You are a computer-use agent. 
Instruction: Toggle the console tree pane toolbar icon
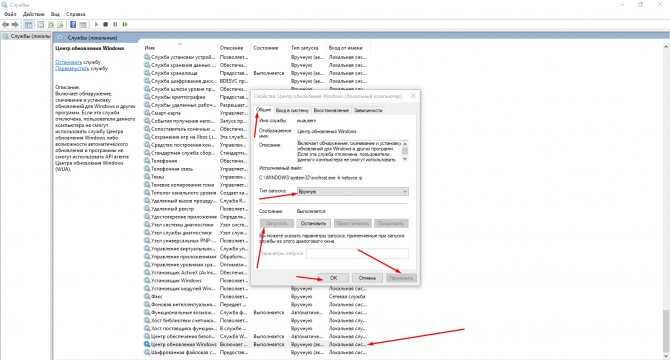(x=28, y=25)
